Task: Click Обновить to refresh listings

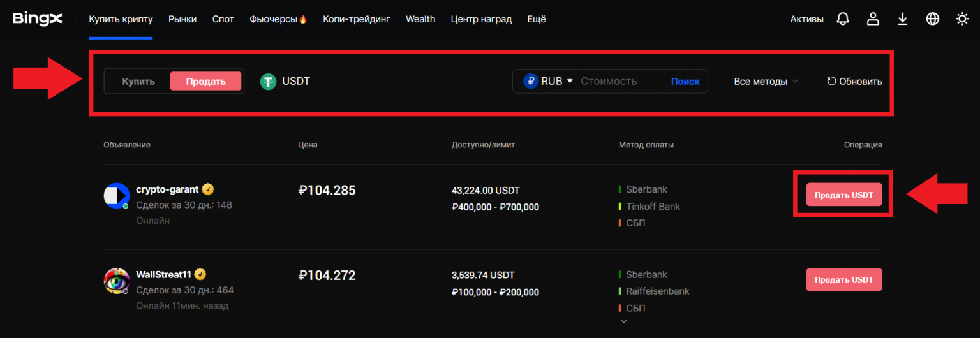Action: point(854,82)
